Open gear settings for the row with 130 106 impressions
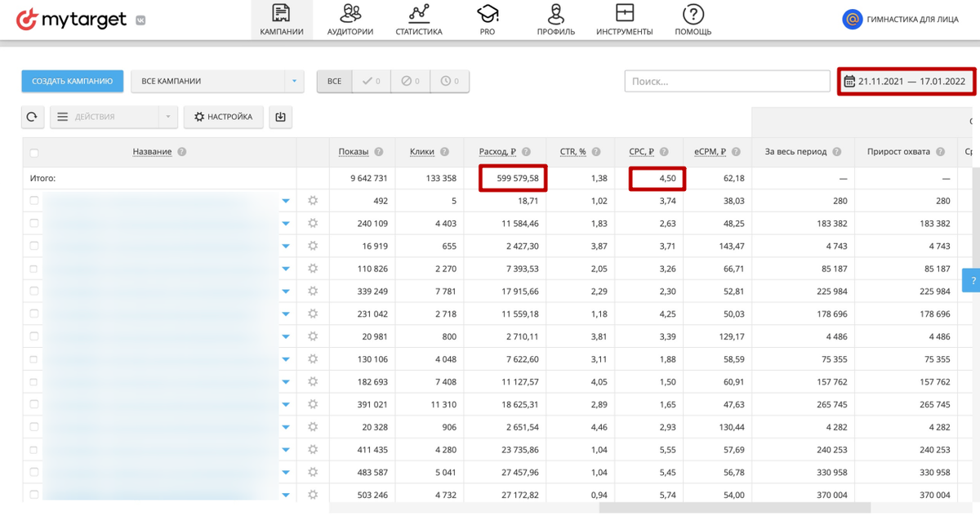The height and width of the screenshot is (516, 980). [x=312, y=359]
